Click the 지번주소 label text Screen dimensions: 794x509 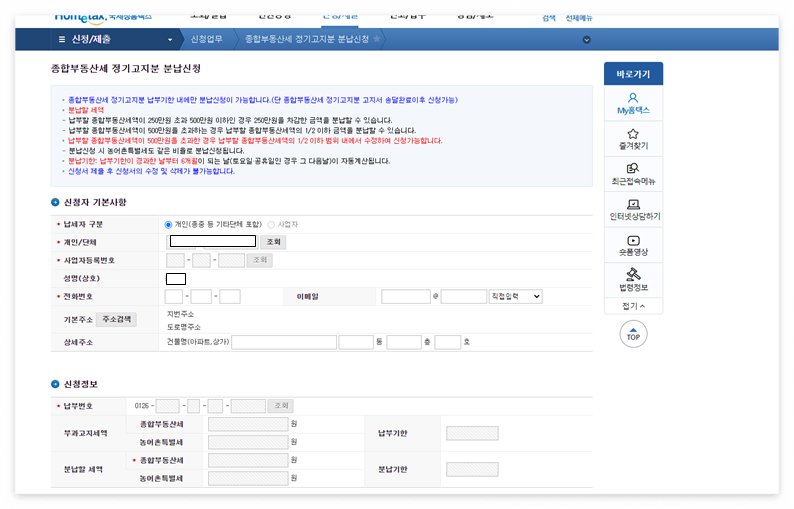point(180,314)
